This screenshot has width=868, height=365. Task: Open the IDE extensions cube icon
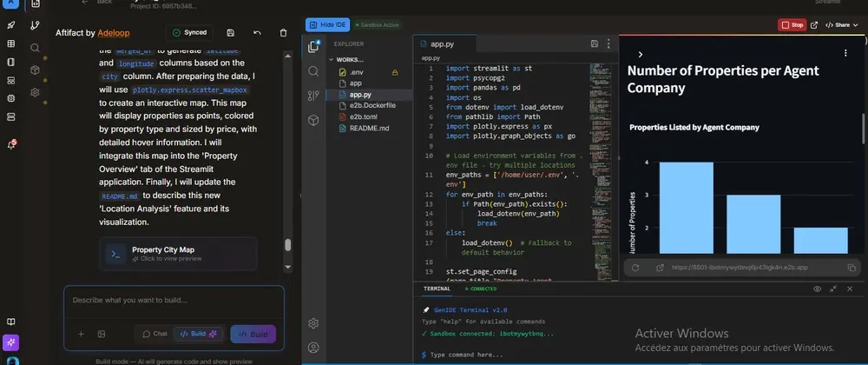point(313,120)
